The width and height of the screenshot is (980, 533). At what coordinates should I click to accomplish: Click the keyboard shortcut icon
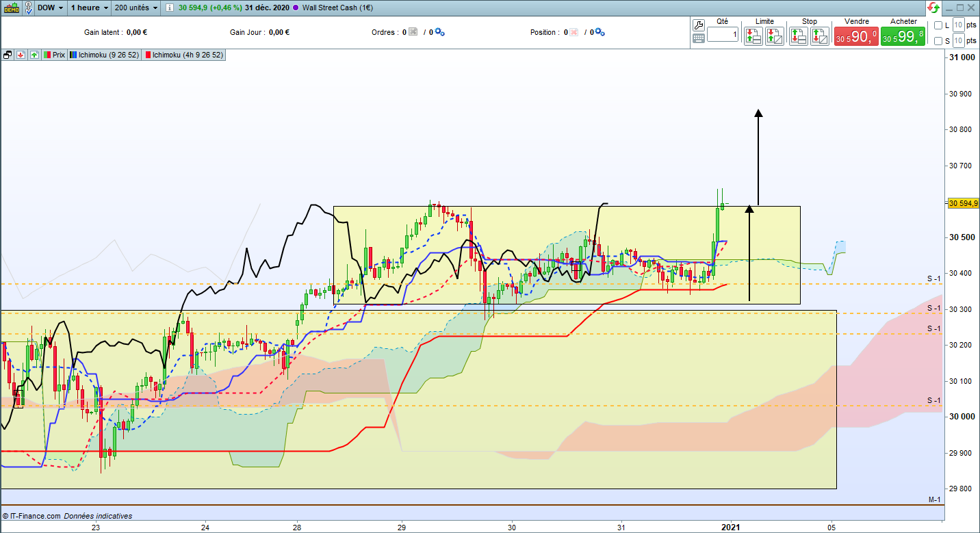point(699,38)
